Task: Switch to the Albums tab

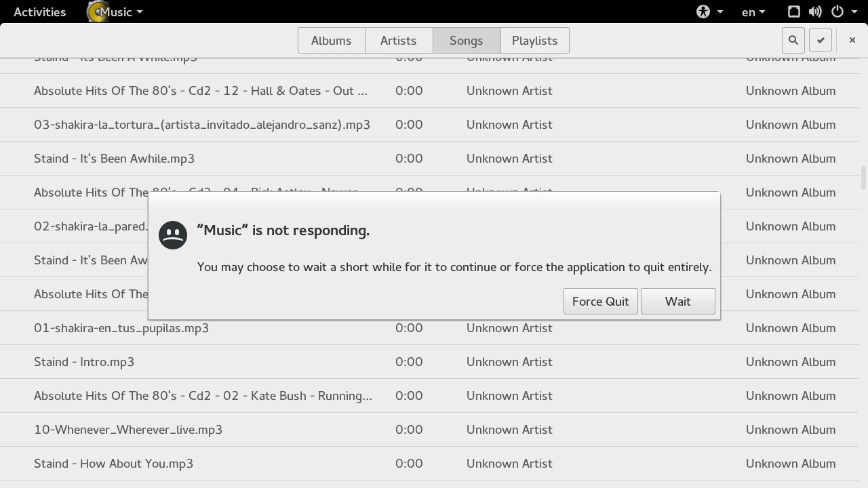Action: pyautogui.click(x=332, y=40)
